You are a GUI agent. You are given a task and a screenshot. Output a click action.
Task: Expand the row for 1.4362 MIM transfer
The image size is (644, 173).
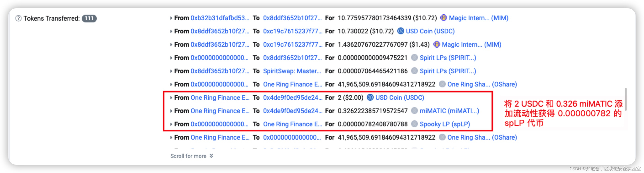tap(171, 45)
